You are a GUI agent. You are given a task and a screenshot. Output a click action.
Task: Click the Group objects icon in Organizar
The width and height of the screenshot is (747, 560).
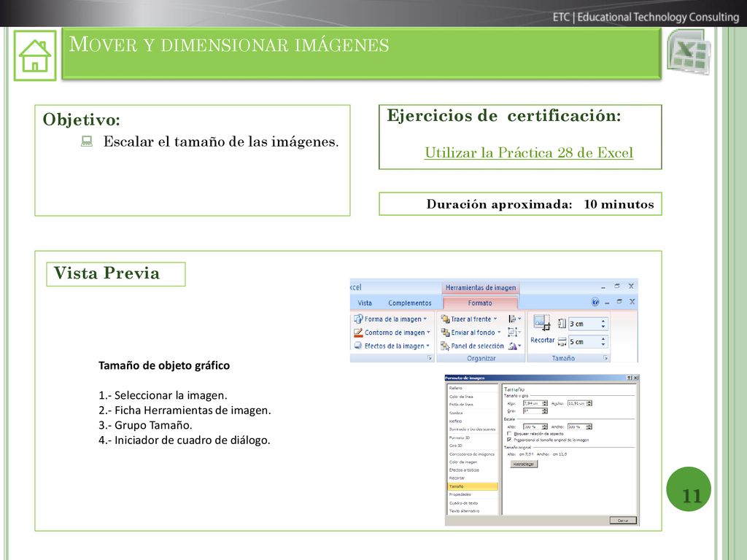pos(514,332)
